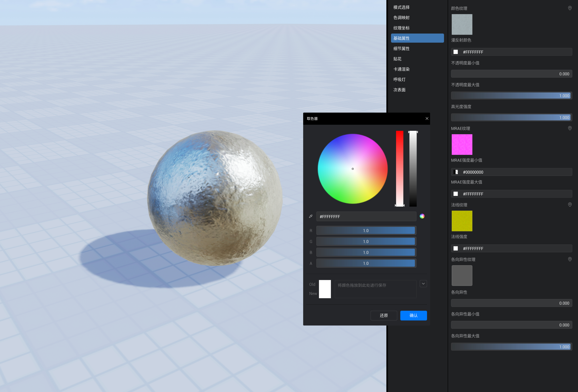Open the 贴花 section

tap(417, 59)
